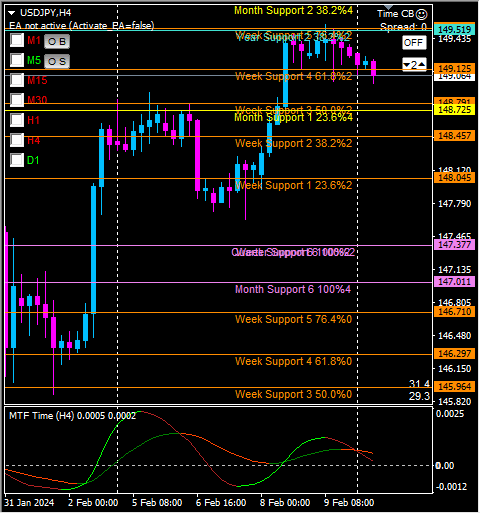Screen dimensions: 480x514
Task: Click the EA not active status text
Action: [x=82, y=25]
